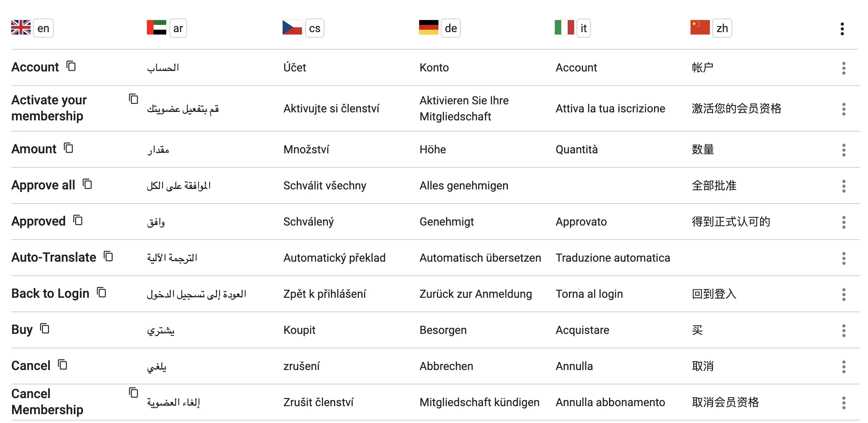Select the 'ar' language tag

[178, 28]
